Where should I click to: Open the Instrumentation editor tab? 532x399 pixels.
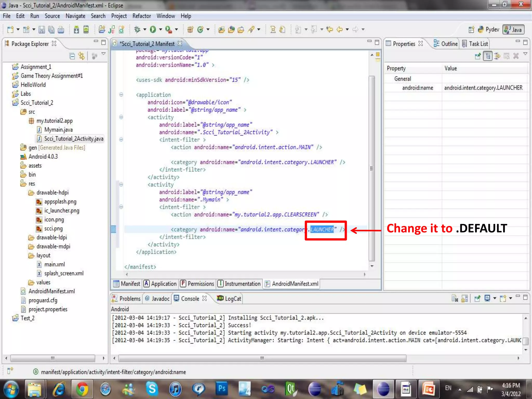[x=239, y=284]
